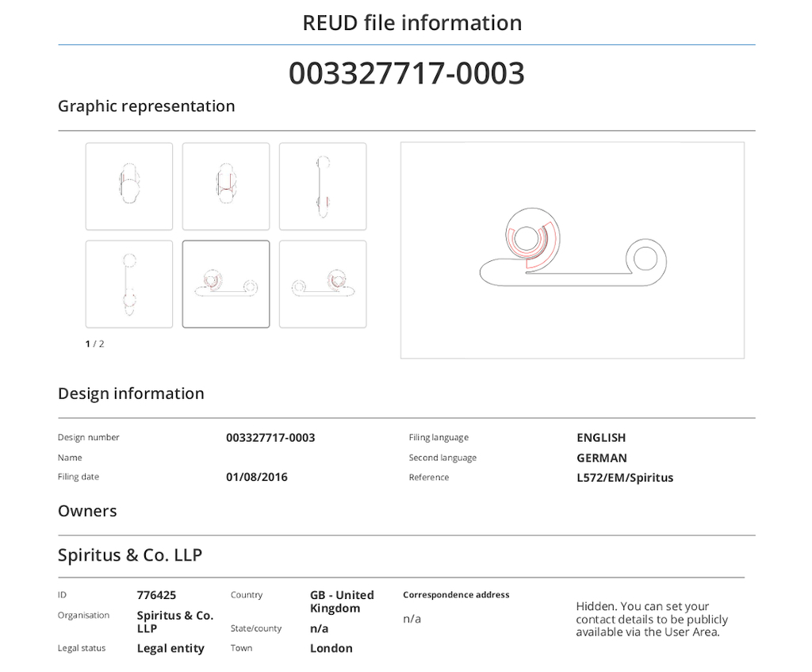Click the reference value L572/EM/Spiritus
812x672 pixels.
pos(625,478)
